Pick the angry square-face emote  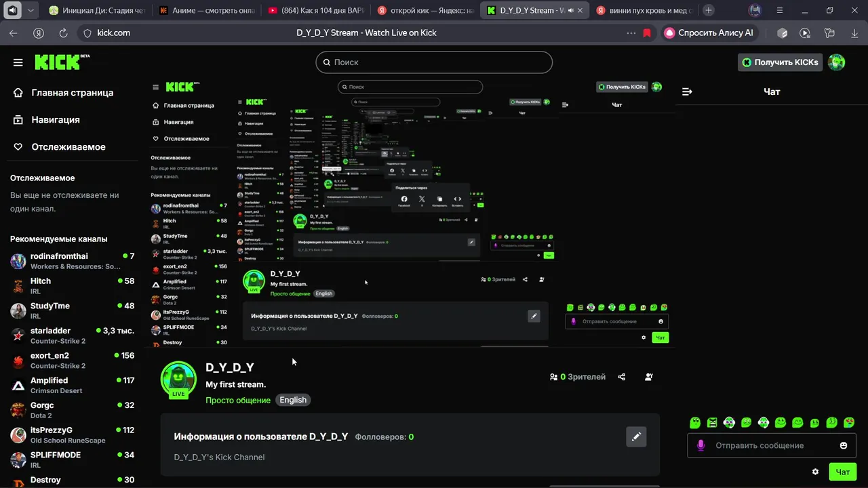click(x=712, y=423)
